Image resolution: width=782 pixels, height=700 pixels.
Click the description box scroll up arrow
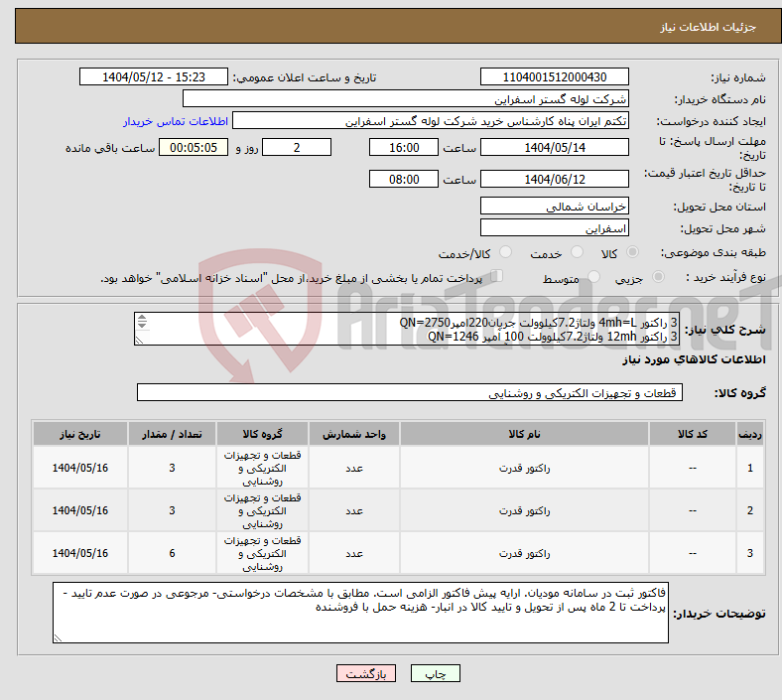click(x=142, y=318)
